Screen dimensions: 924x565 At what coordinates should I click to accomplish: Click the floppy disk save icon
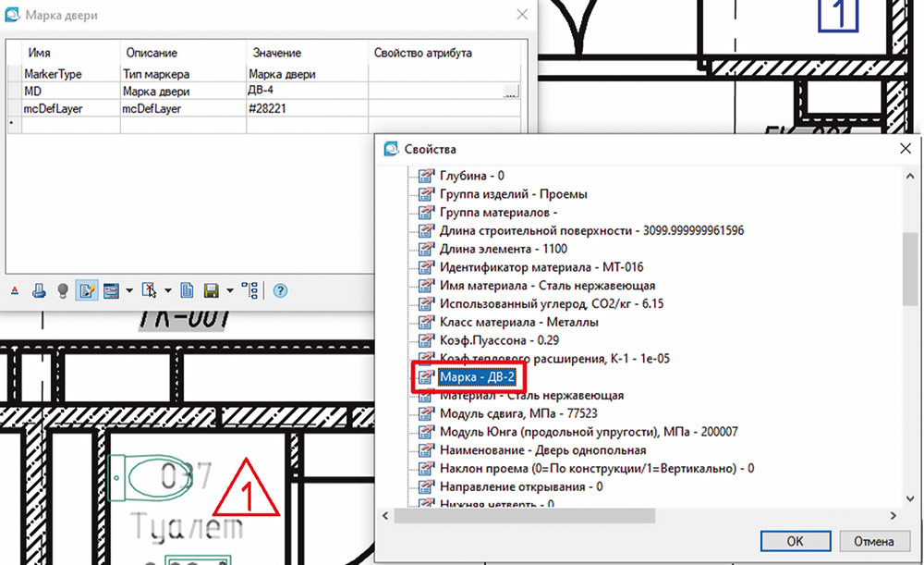pyautogui.click(x=211, y=290)
